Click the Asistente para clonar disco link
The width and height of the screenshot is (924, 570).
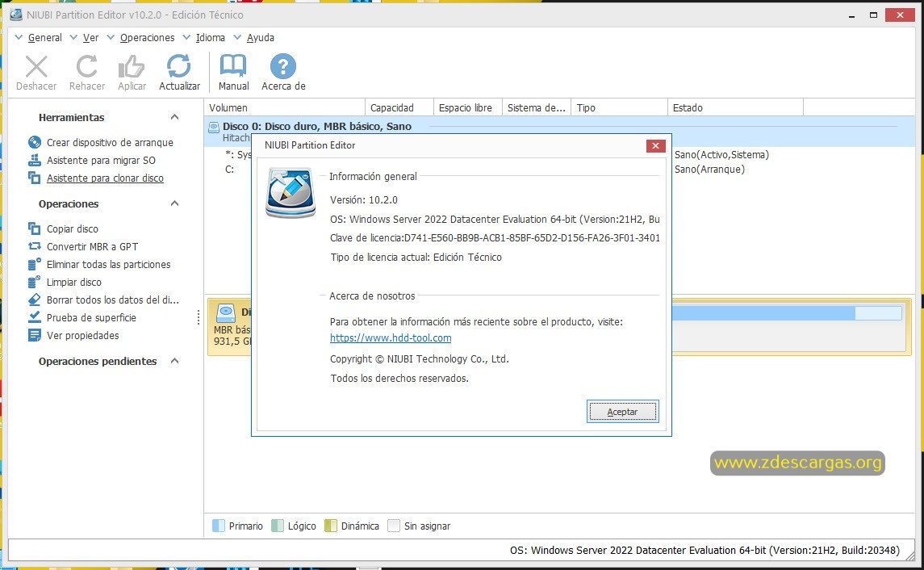[105, 178]
